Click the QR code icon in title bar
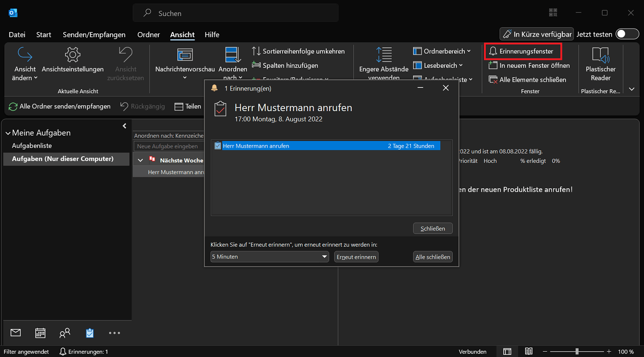The height and width of the screenshot is (357, 644). point(553,13)
